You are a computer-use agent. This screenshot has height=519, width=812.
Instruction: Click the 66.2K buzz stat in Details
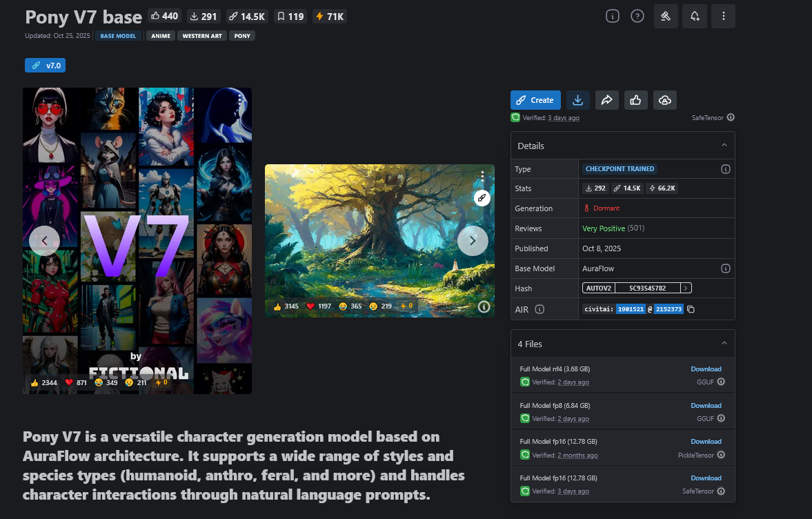point(662,188)
